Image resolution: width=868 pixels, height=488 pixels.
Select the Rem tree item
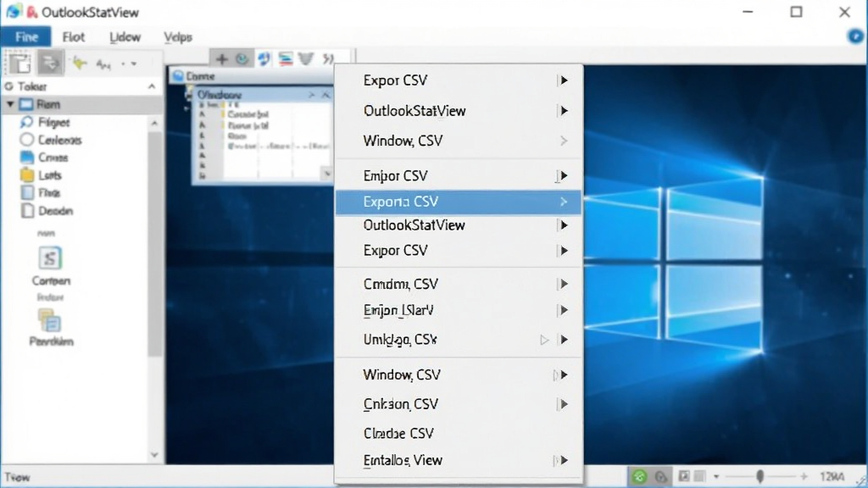(x=81, y=104)
